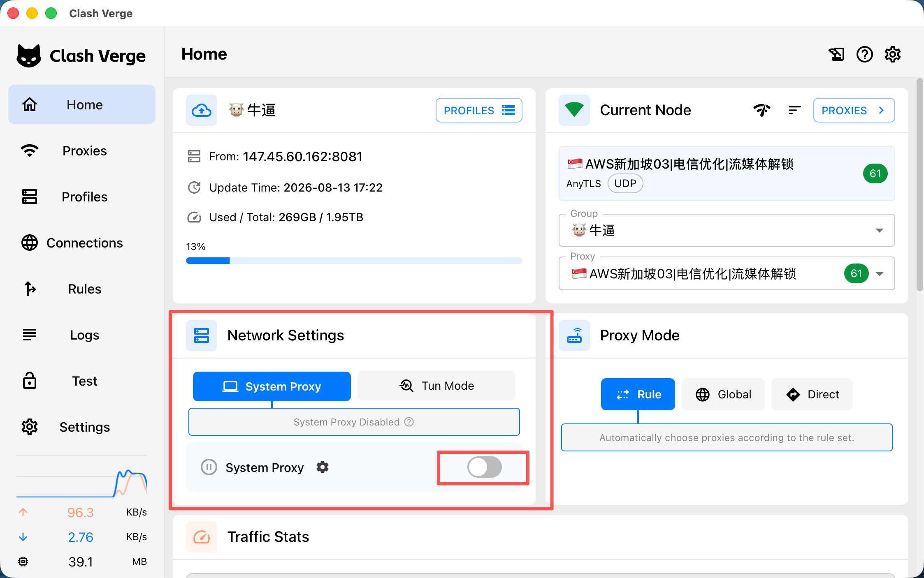Click the Clash Verge cat logo

(x=29, y=55)
